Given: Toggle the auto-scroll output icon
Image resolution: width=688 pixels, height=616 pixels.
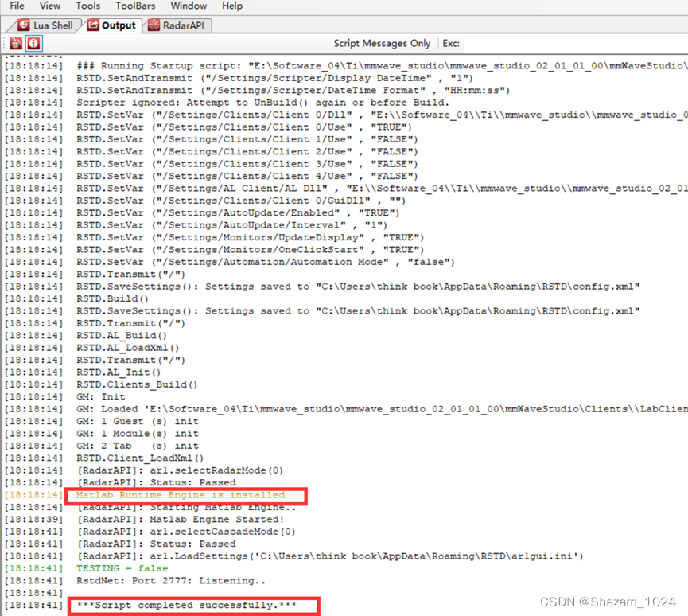Looking at the screenshot, I should coord(33,44).
